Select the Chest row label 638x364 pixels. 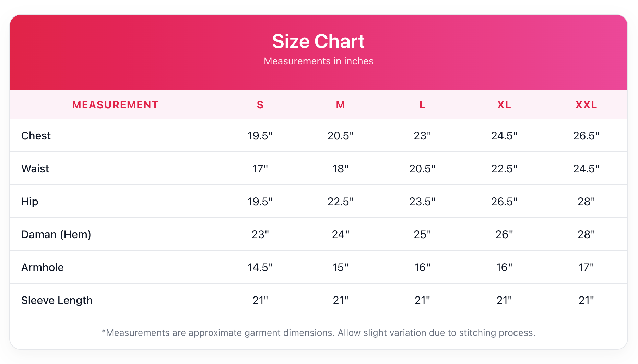click(36, 136)
